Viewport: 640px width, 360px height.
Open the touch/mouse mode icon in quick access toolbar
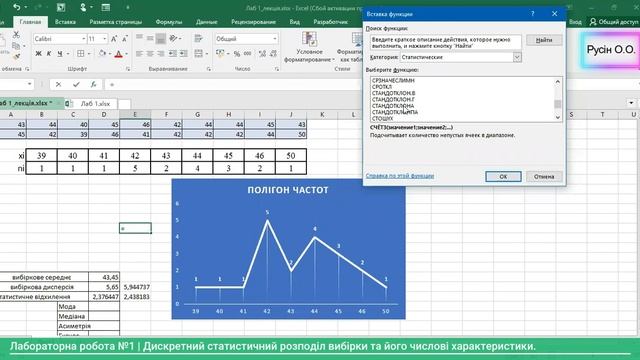pyautogui.click(x=83, y=7)
